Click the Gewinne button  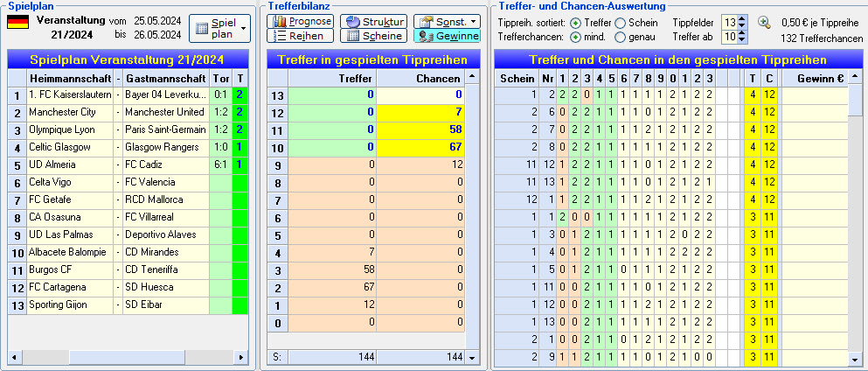click(447, 36)
